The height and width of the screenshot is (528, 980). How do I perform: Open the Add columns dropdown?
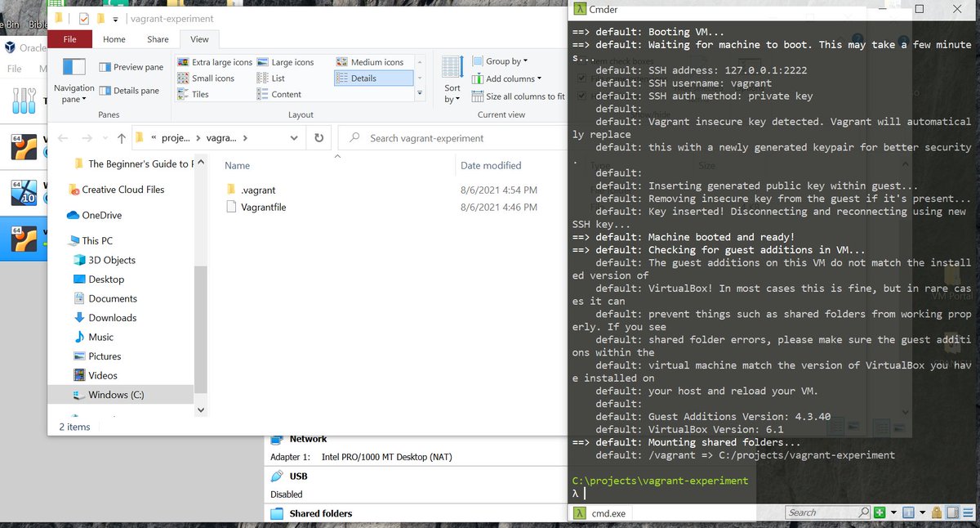coord(506,78)
